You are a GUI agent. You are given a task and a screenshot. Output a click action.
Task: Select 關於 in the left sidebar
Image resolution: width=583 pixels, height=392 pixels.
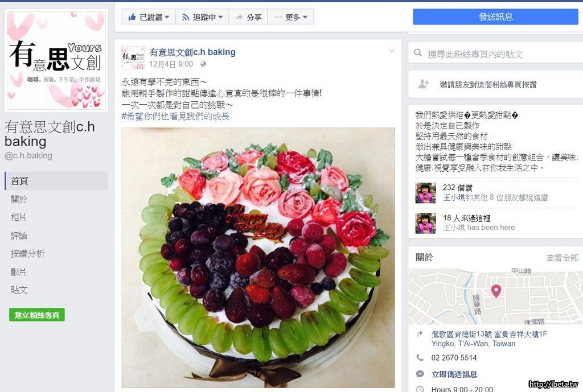pyautogui.click(x=19, y=199)
